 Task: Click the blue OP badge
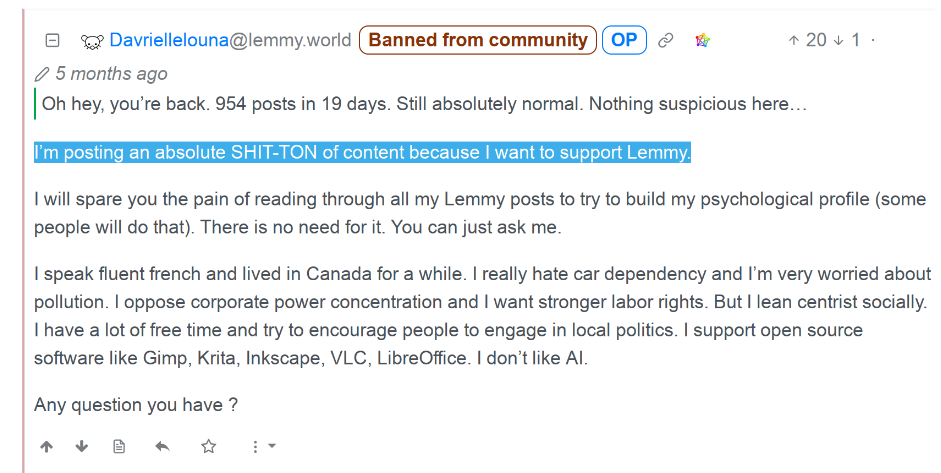coord(623,41)
